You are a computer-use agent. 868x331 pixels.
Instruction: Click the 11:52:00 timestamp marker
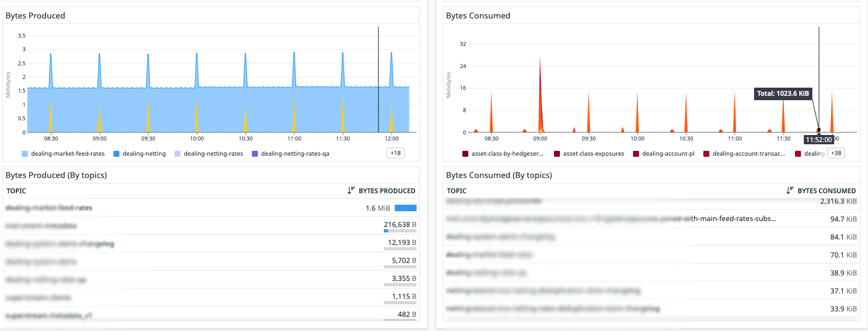click(819, 139)
